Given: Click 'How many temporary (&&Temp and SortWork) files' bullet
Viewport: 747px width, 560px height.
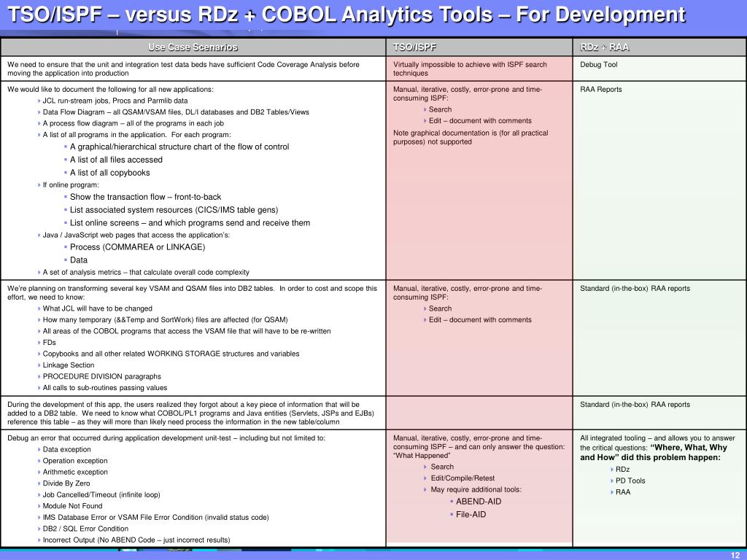Looking at the screenshot, I should click(x=165, y=320).
